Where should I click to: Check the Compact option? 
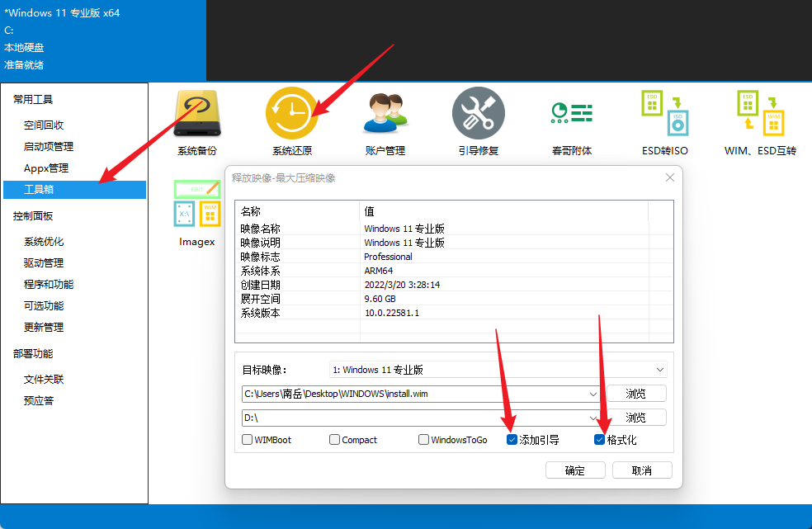click(x=334, y=440)
